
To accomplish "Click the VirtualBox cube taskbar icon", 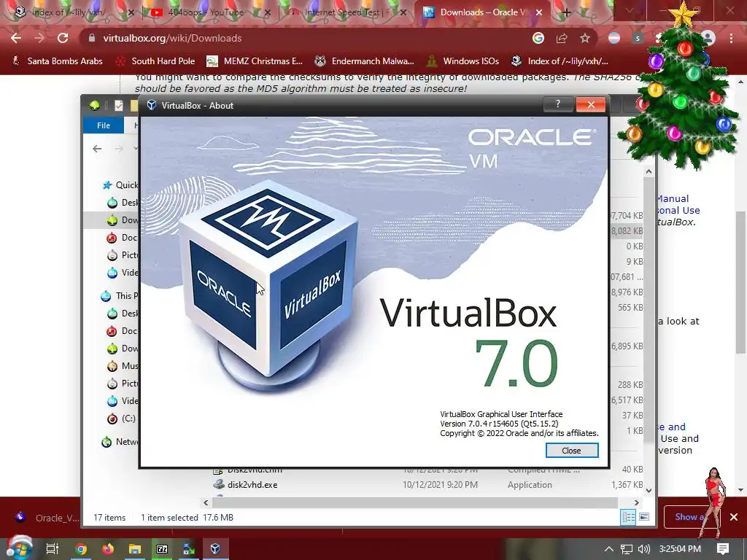I will (x=215, y=549).
